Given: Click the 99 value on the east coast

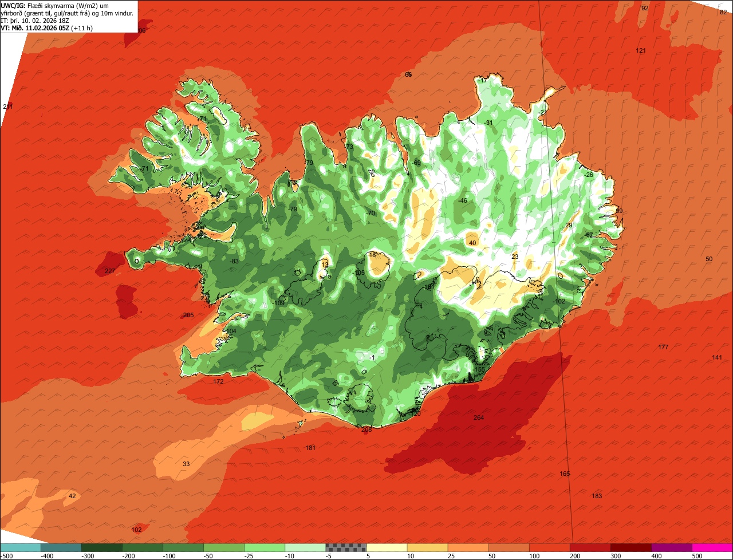Looking at the screenshot, I should point(618,211).
